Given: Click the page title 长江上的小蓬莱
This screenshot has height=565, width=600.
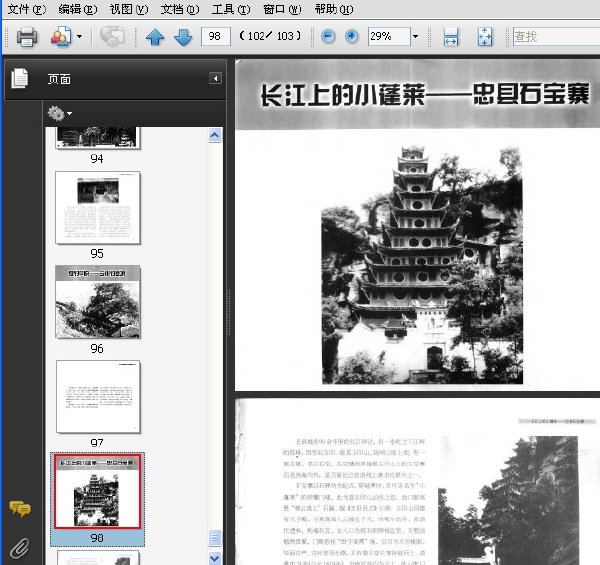Looking at the screenshot, I should pyautogui.click(x=343, y=95).
